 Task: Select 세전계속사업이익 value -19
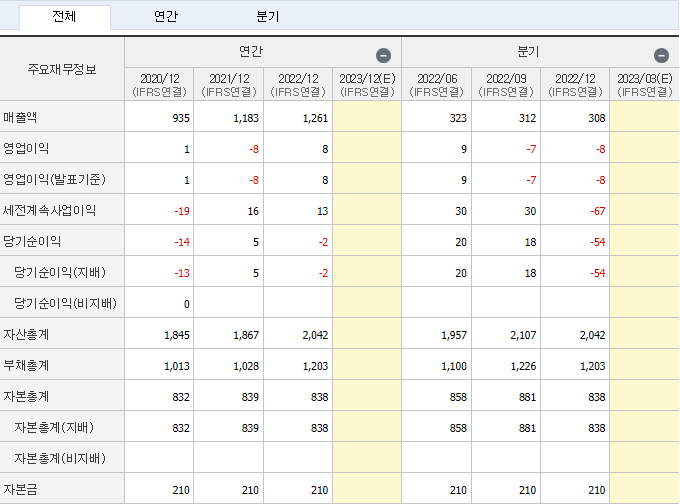[x=182, y=211]
